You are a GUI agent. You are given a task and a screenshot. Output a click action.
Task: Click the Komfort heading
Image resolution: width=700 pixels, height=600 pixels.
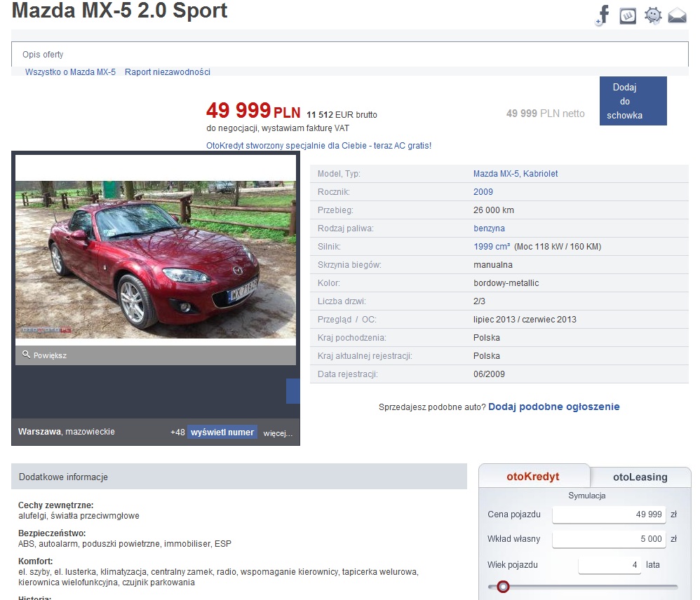pos(35,561)
